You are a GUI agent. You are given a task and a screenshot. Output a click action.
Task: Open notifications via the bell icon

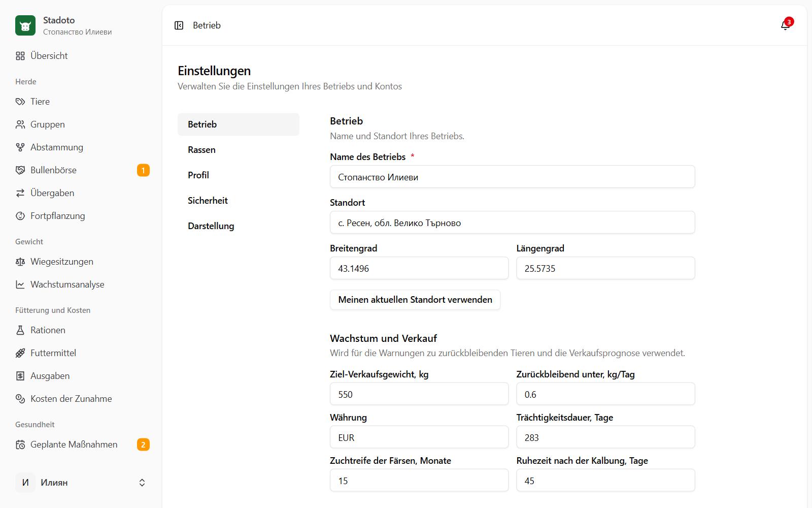tap(785, 25)
